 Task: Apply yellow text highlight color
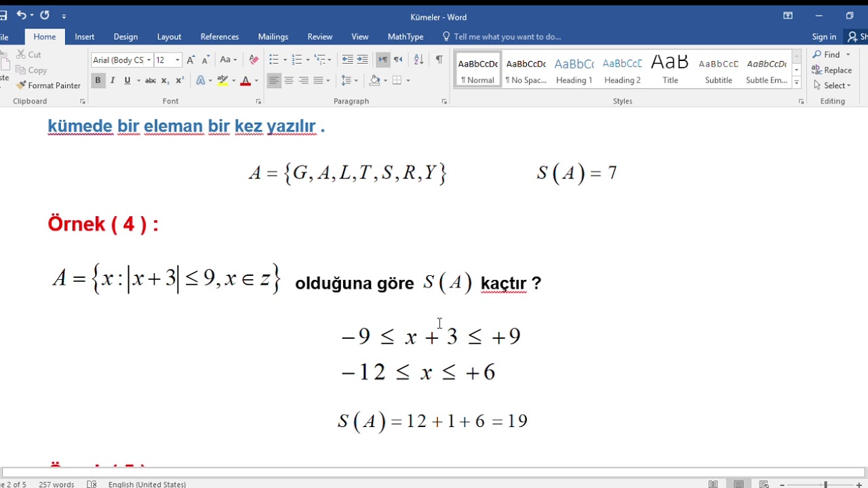coord(222,80)
